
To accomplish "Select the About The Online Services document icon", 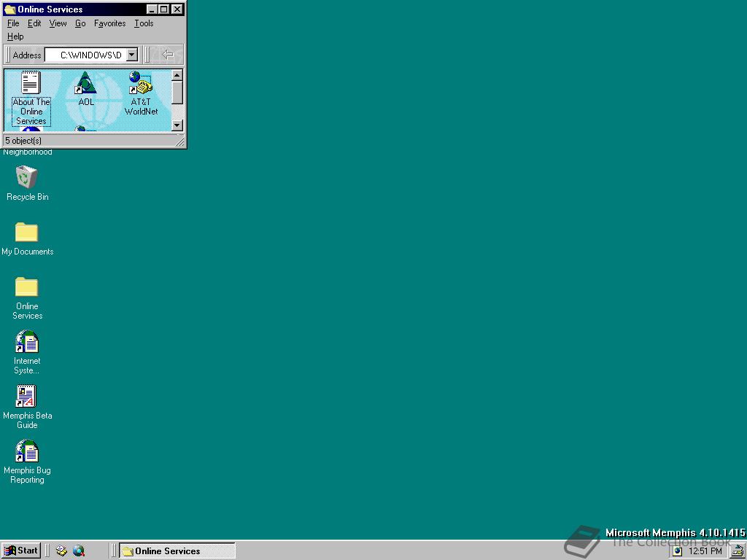I will tap(31, 82).
